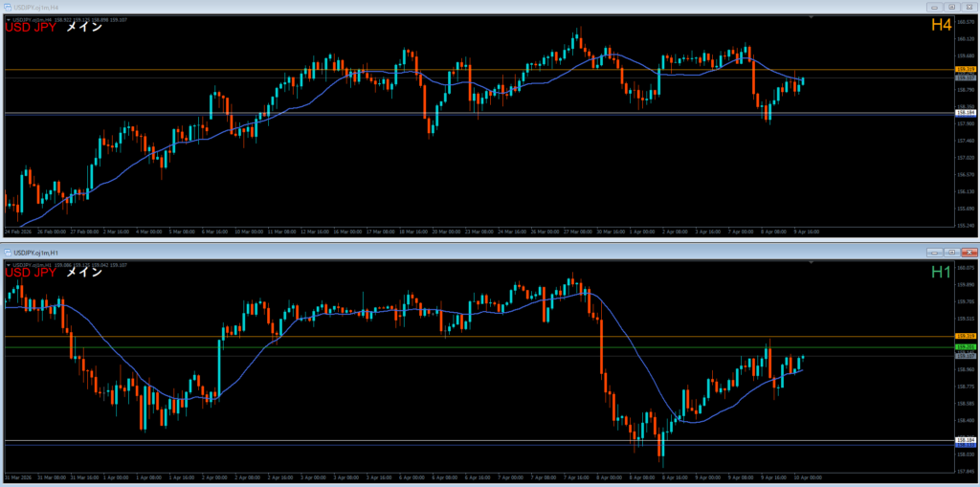Click the orange H4 timeframe label
Screen dimensions: 980x487
(x=941, y=25)
